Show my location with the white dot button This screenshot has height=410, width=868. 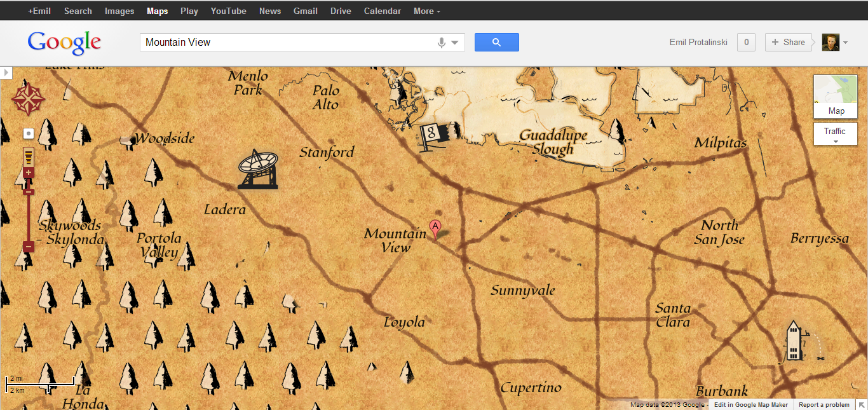pos(28,133)
